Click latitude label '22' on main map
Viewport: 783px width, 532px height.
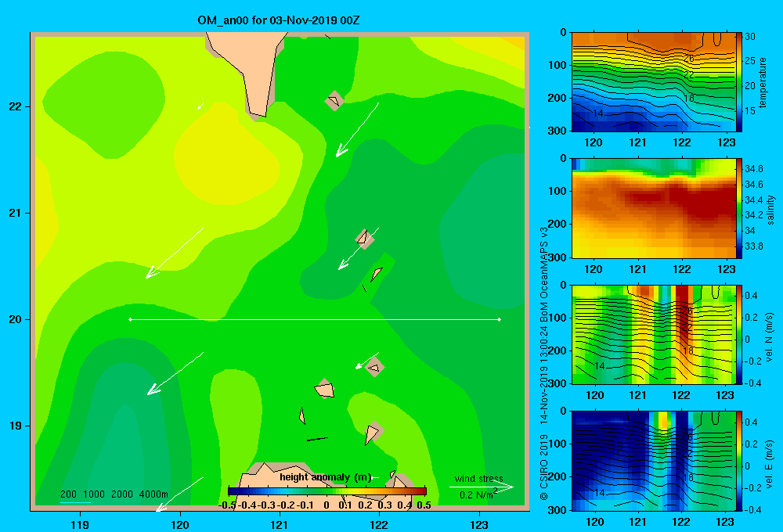[x=15, y=106]
